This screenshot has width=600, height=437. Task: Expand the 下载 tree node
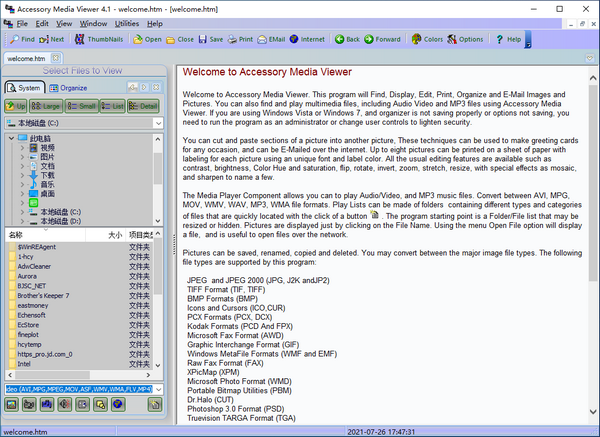coord(22,175)
